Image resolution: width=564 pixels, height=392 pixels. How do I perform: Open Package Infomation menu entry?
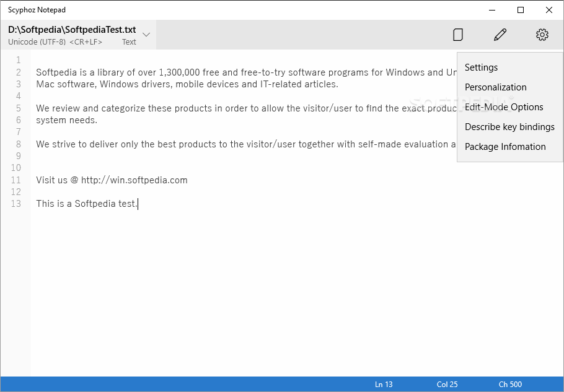(x=505, y=147)
